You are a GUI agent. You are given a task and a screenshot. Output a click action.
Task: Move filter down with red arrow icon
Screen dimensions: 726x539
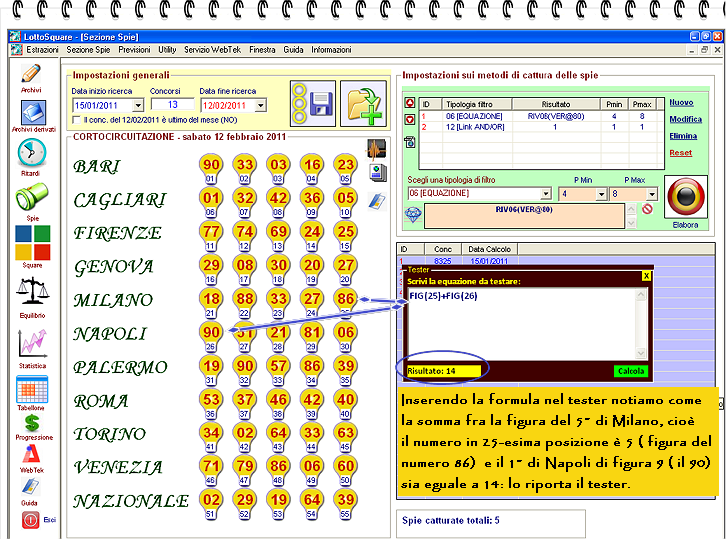tap(410, 119)
